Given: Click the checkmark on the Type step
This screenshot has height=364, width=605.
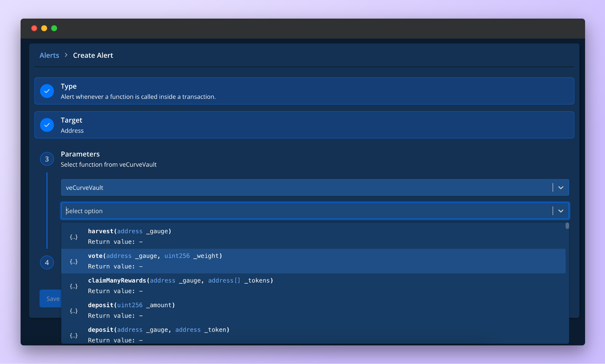Looking at the screenshot, I should click(47, 91).
